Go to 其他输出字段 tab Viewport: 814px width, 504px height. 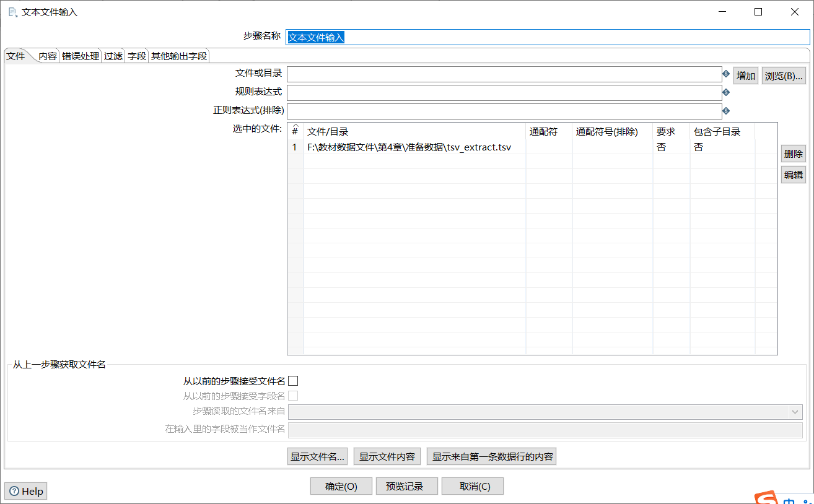coord(179,56)
